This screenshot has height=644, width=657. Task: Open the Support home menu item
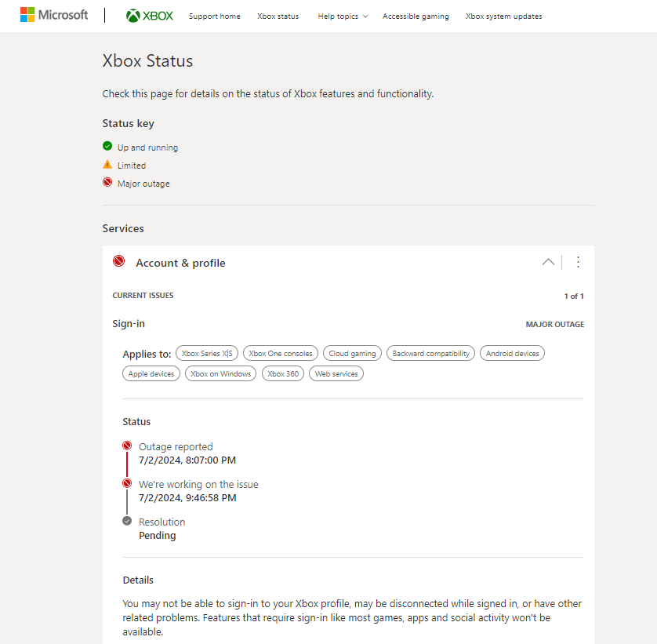coord(215,16)
